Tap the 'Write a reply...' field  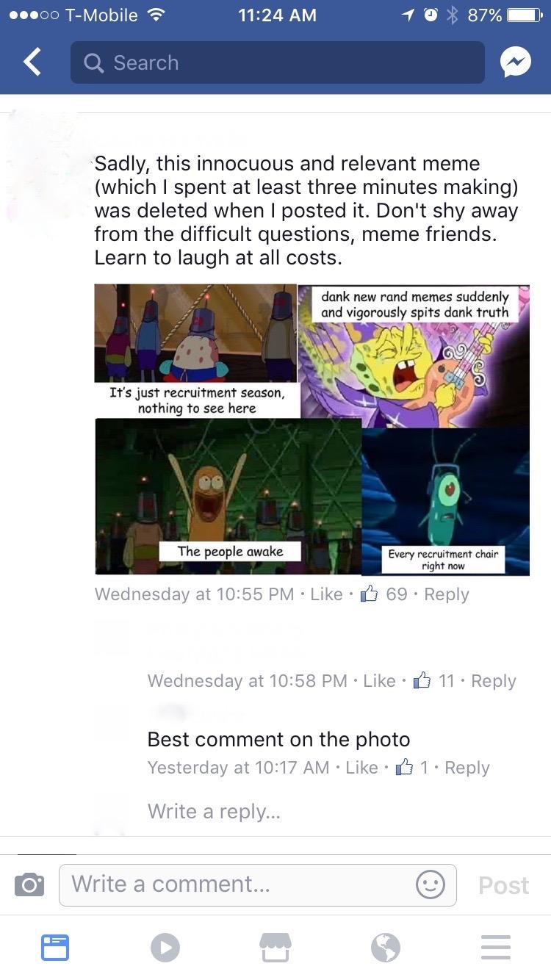215,811
